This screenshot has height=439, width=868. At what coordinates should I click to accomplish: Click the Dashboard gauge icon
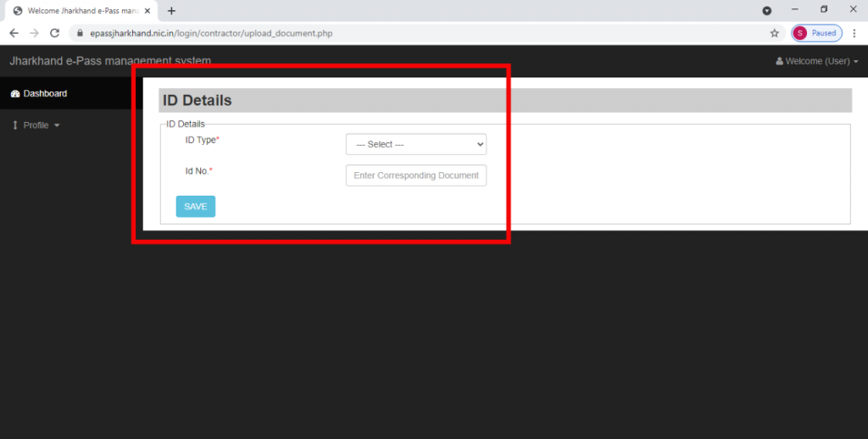point(15,93)
